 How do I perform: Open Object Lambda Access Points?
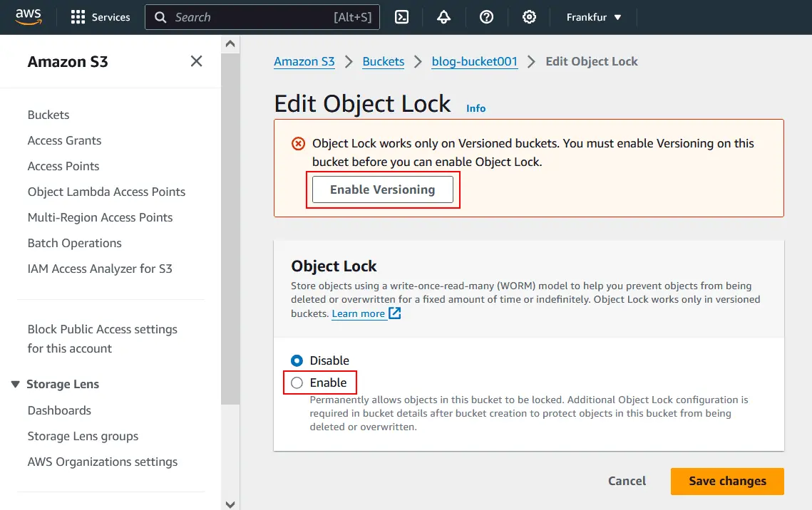tap(106, 192)
